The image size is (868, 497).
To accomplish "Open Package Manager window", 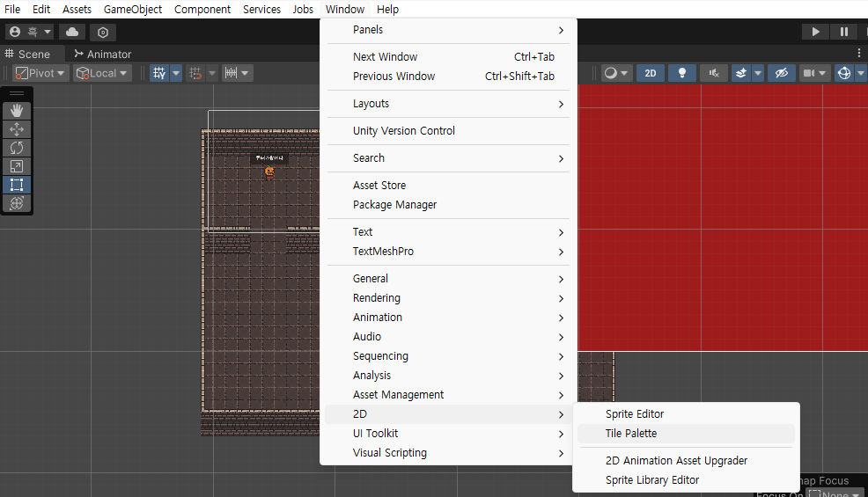I will click(448, 205).
